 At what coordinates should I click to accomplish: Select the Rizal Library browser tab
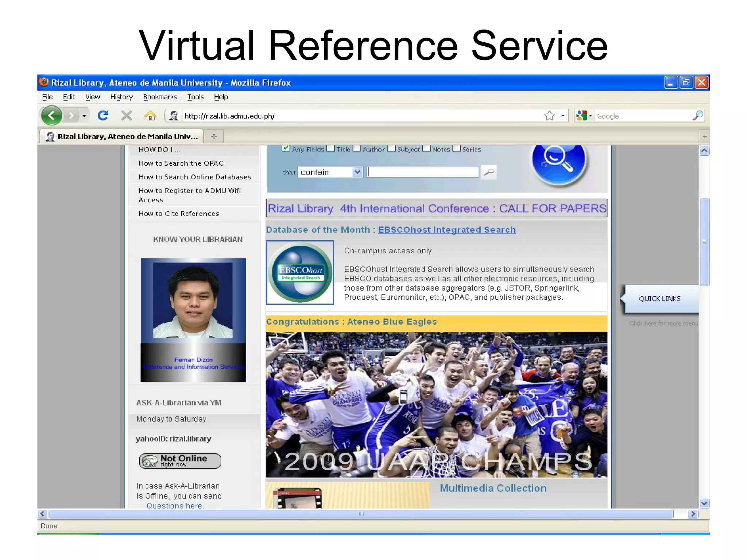(121, 136)
